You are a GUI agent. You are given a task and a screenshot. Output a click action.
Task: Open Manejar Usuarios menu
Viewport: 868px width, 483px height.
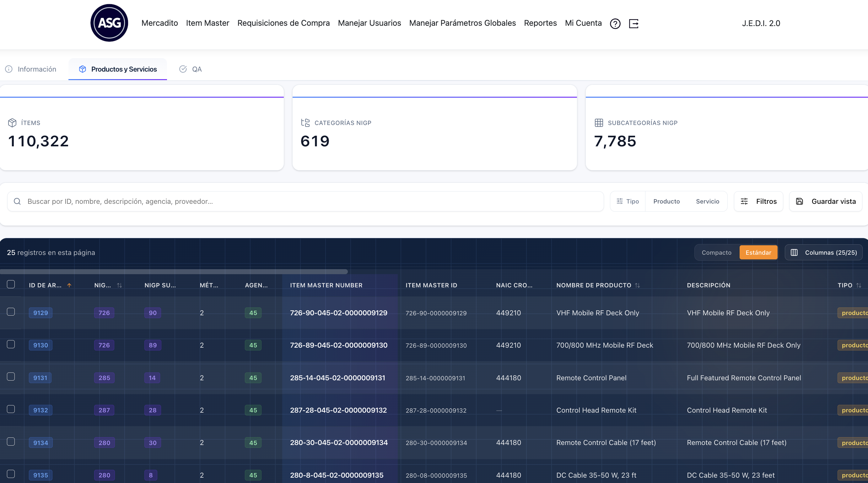tap(369, 23)
